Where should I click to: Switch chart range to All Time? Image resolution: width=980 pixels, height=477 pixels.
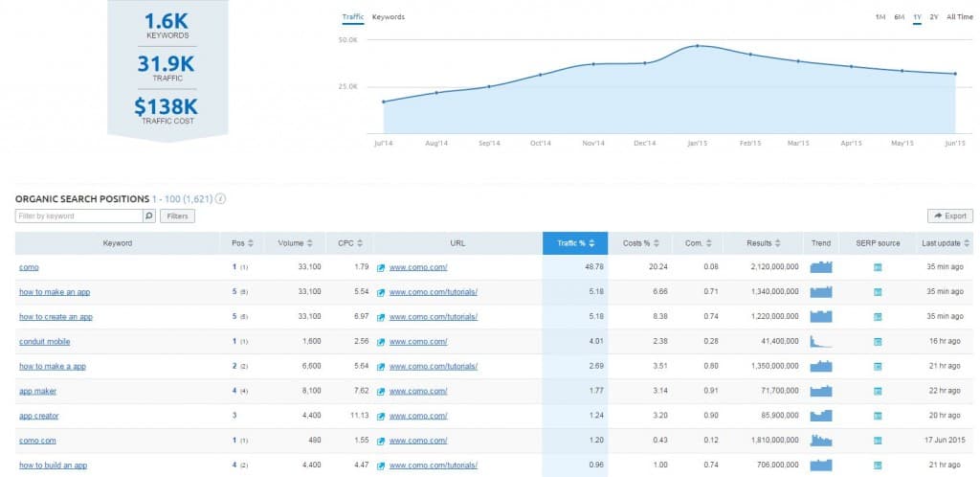(959, 17)
